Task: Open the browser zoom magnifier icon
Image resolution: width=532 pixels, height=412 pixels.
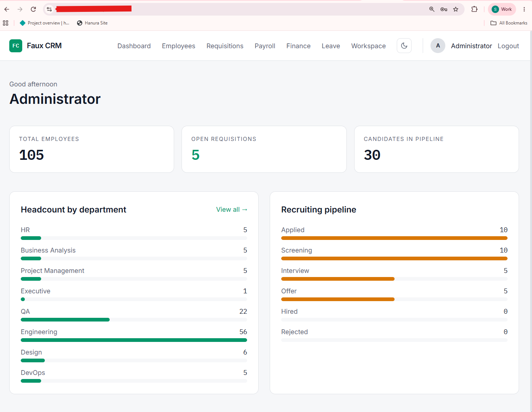Action: [432, 9]
